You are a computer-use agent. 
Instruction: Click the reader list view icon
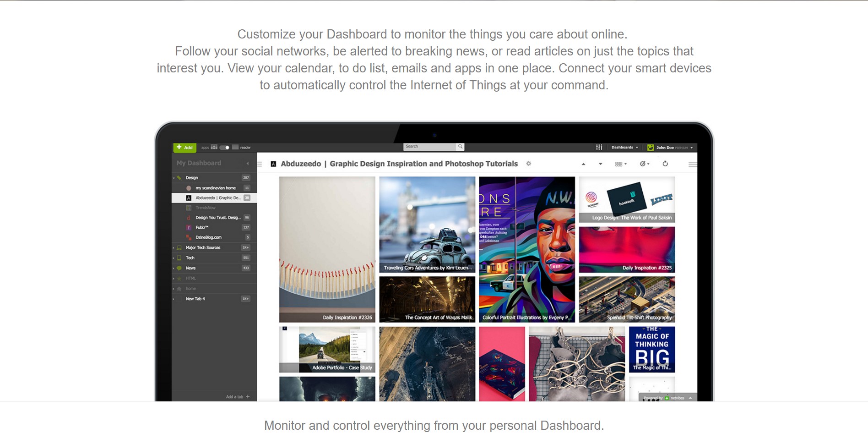coord(235,148)
